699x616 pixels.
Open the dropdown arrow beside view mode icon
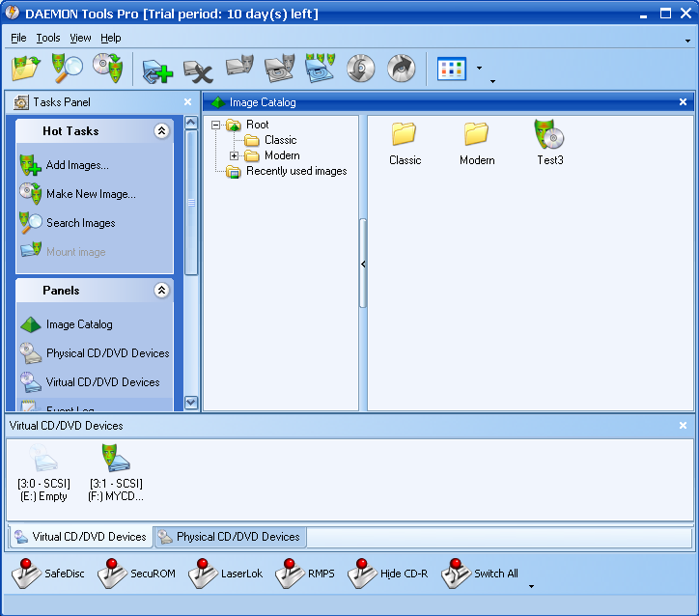pos(479,69)
